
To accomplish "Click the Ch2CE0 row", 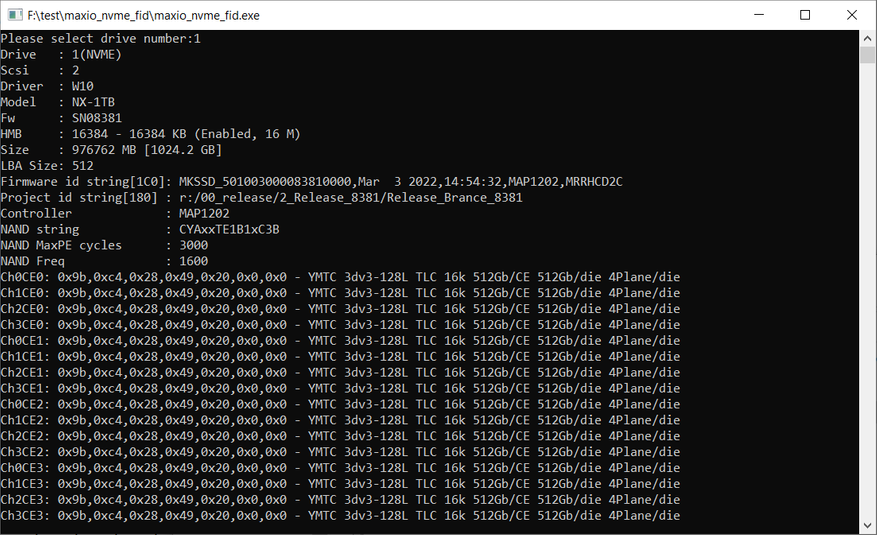I will point(341,309).
